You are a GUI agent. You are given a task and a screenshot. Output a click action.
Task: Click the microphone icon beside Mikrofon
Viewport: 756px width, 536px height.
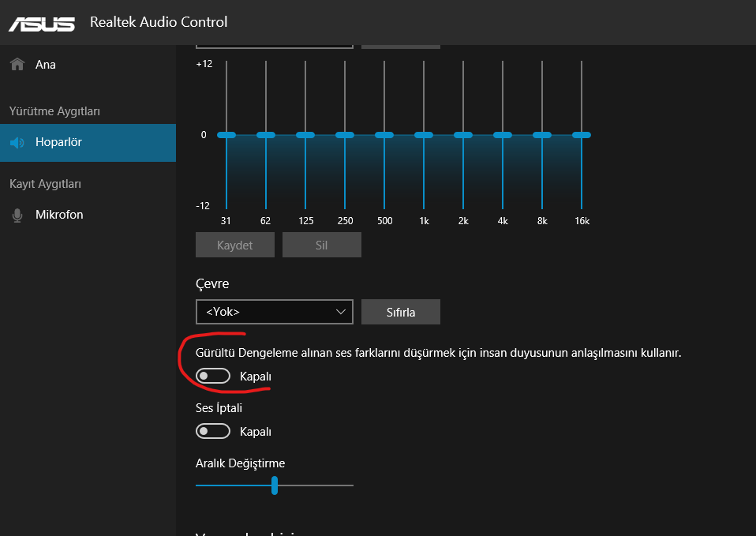(x=17, y=215)
